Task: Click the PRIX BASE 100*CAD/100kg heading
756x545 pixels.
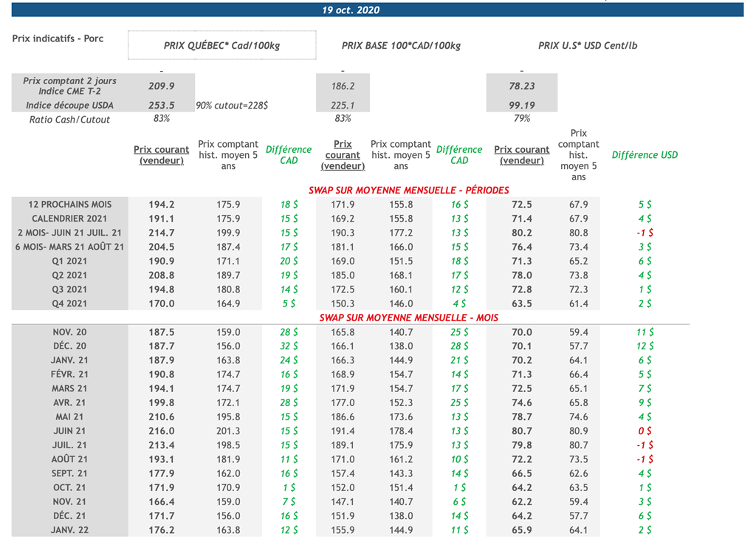Action: [x=401, y=46]
